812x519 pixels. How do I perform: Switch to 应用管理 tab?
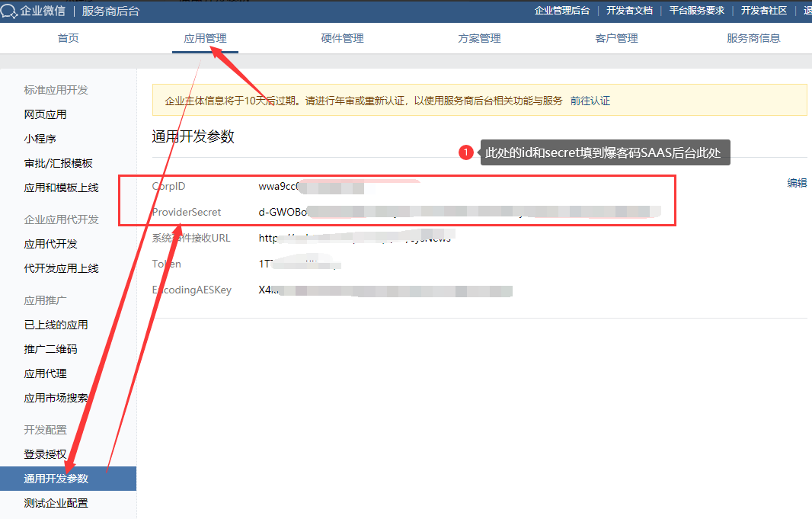(x=205, y=38)
